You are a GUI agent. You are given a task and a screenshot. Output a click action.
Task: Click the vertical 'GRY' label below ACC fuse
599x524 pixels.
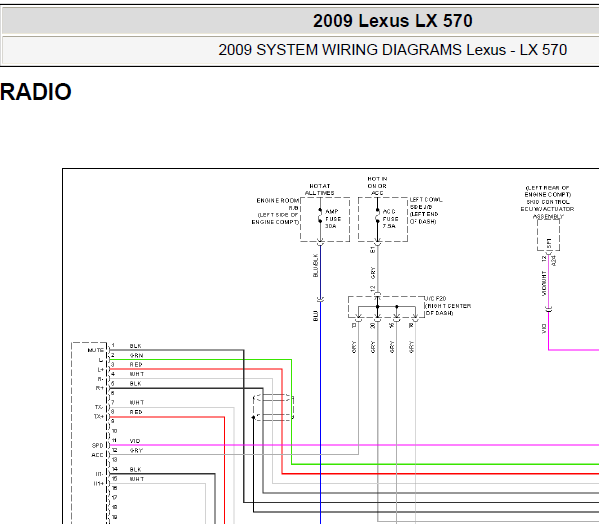tap(373, 273)
